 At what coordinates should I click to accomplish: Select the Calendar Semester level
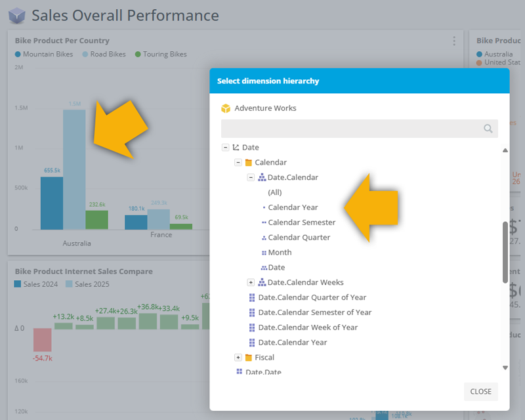(x=301, y=222)
